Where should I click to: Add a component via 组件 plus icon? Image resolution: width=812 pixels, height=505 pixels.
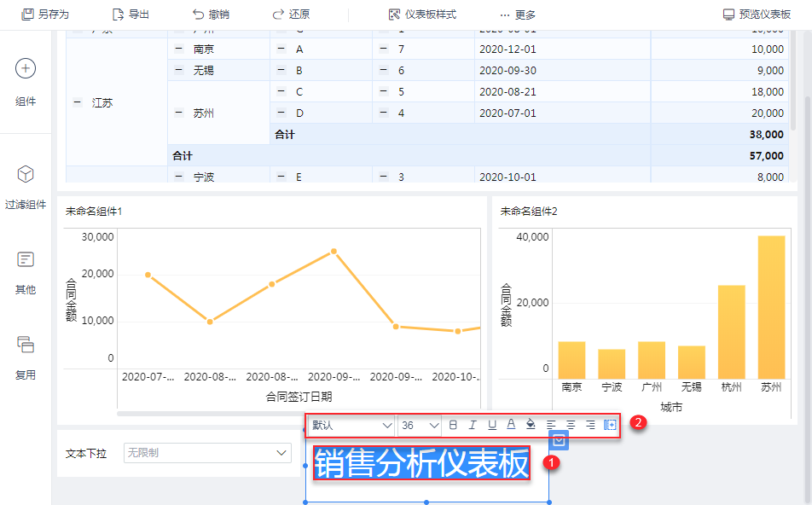coord(26,68)
